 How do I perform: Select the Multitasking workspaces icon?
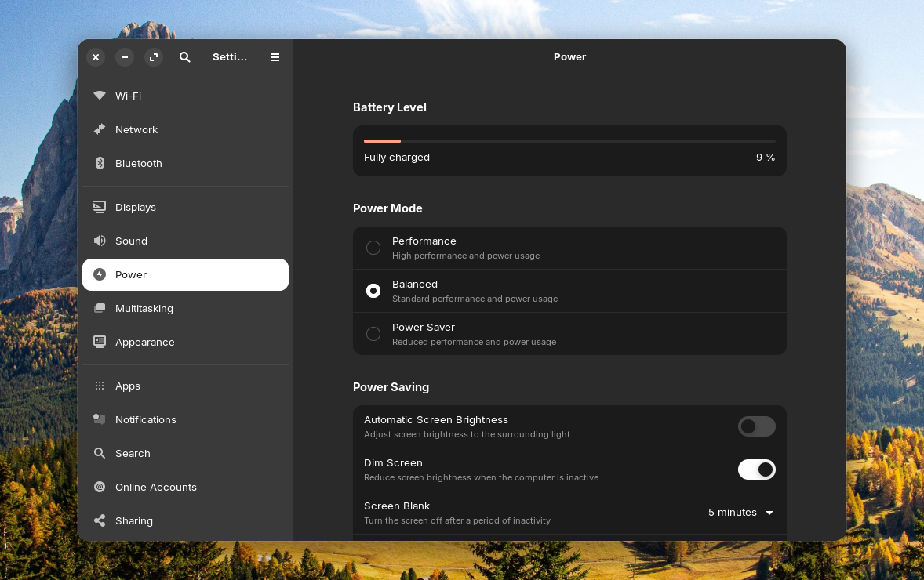100,308
